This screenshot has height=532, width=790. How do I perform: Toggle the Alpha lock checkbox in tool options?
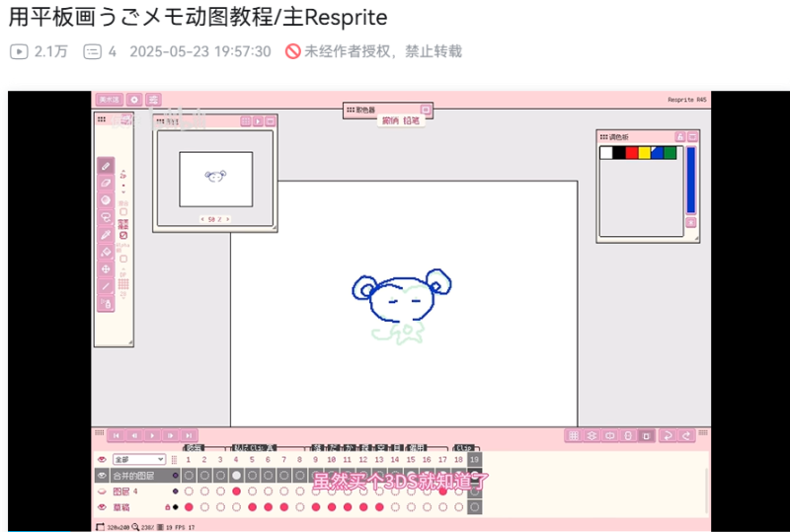(123, 260)
